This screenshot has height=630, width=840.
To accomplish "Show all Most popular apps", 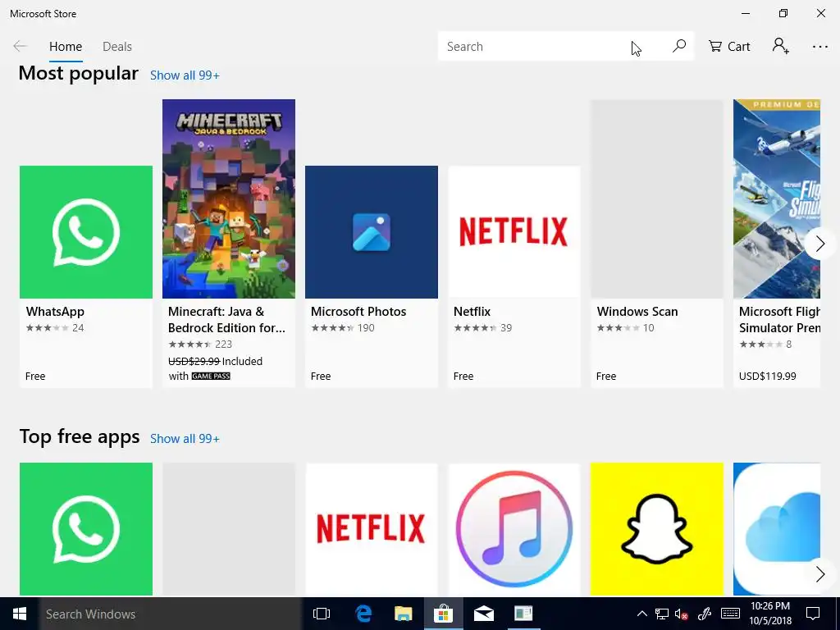I will (185, 75).
